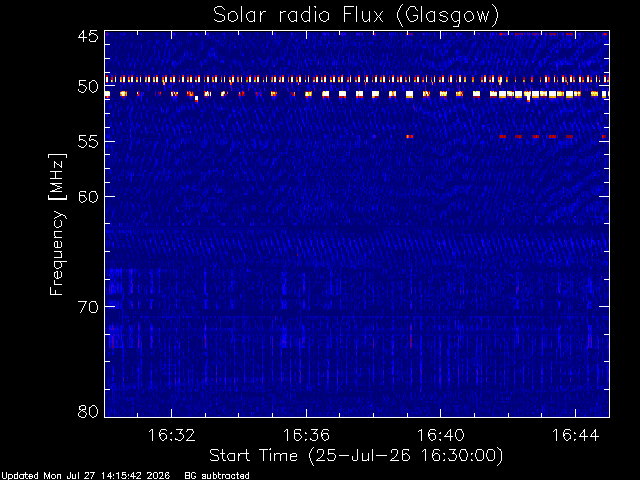Click the 'Frequency [MHz]' vertical axis title
The image size is (640, 480).
click(57, 224)
